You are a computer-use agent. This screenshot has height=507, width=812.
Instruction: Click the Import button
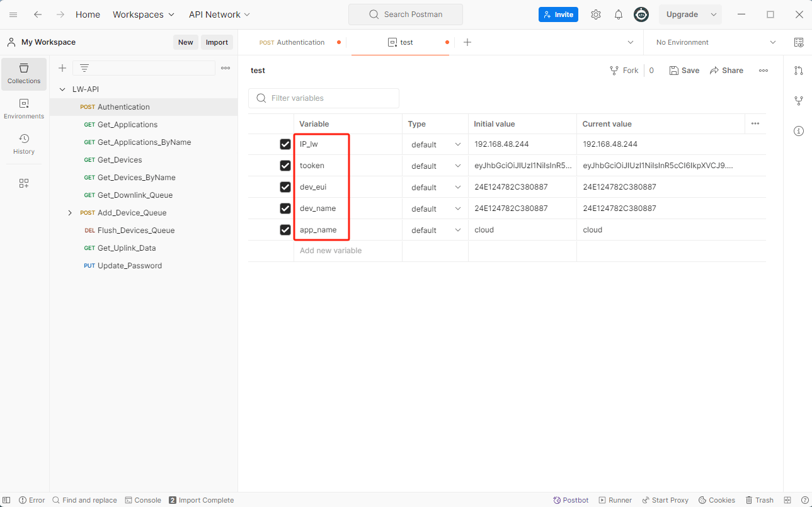point(217,42)
